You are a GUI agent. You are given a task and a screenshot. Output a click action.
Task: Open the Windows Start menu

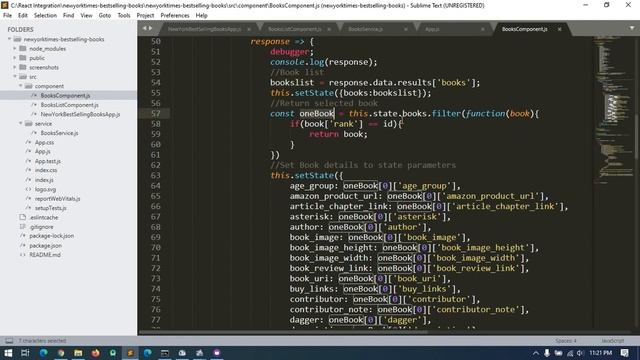[x=8, y=353]
